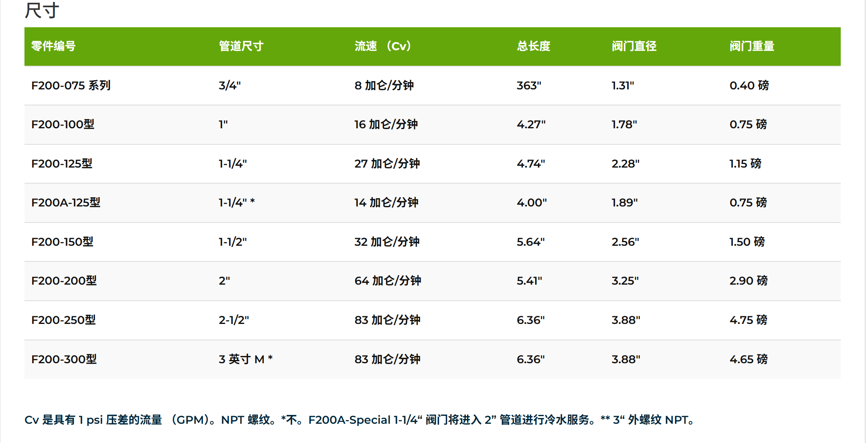Select the F200-150型 part number cell
Image resolution: width=868 pixels, height=443 pixels.
[x=63, y=242]
